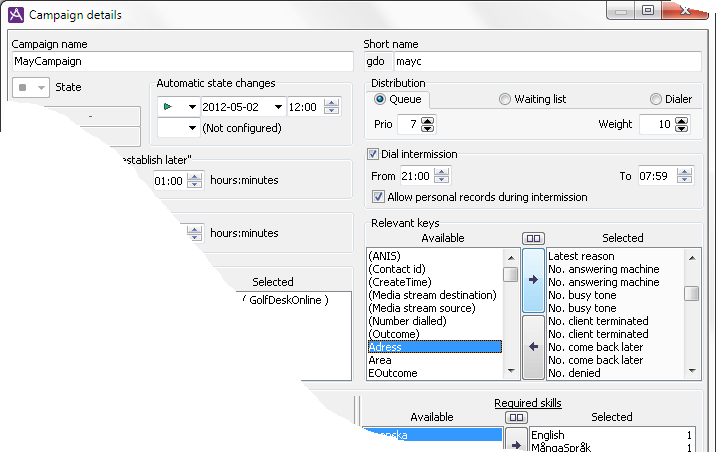Click the swap icon above Relevant keys arrows
Viewport: 716px width, 453px height.
[533, 238]
